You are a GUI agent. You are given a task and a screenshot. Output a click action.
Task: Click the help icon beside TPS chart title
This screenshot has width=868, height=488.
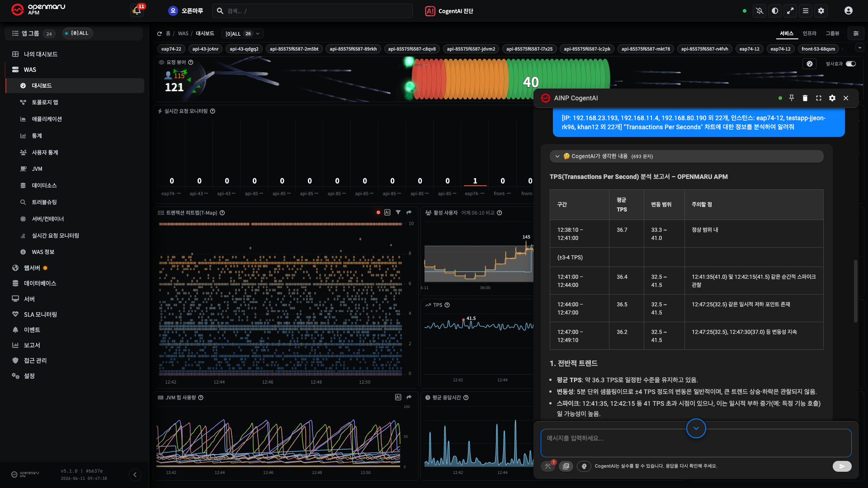click(447, 305)
